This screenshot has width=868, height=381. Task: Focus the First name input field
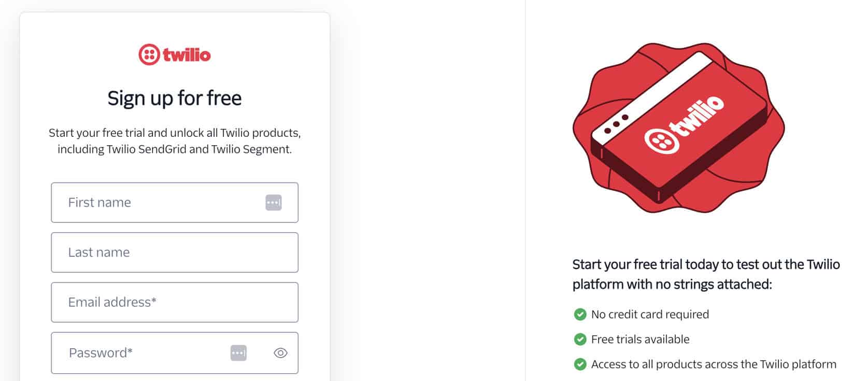click(161, 203)
